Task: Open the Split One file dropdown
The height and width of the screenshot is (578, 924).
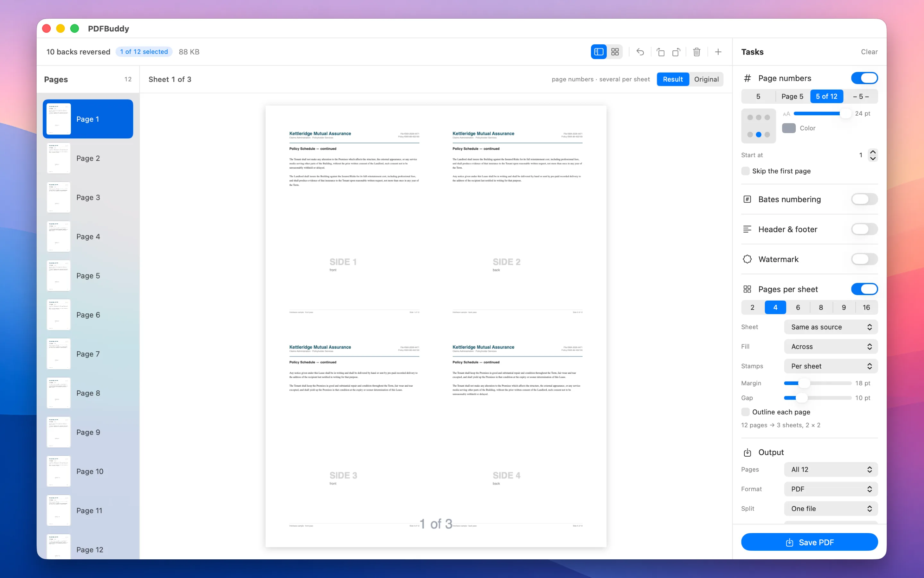Action: (x=831, y=509)
